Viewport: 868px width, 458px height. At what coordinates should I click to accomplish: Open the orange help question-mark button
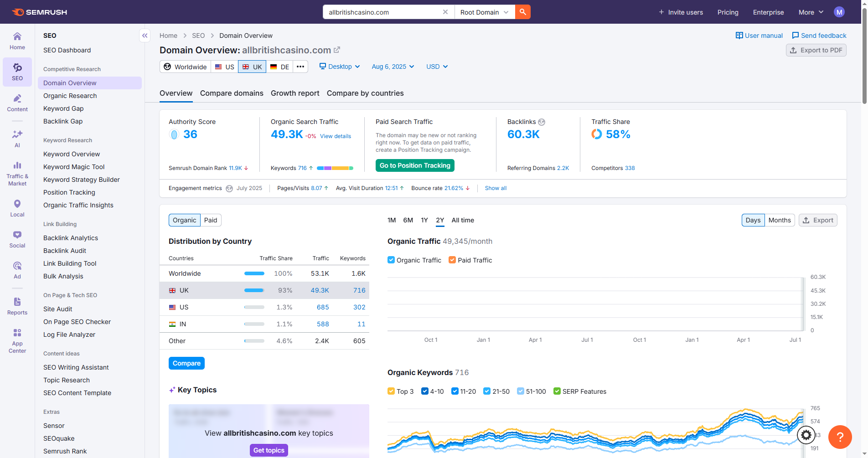[x=840, y=437]
